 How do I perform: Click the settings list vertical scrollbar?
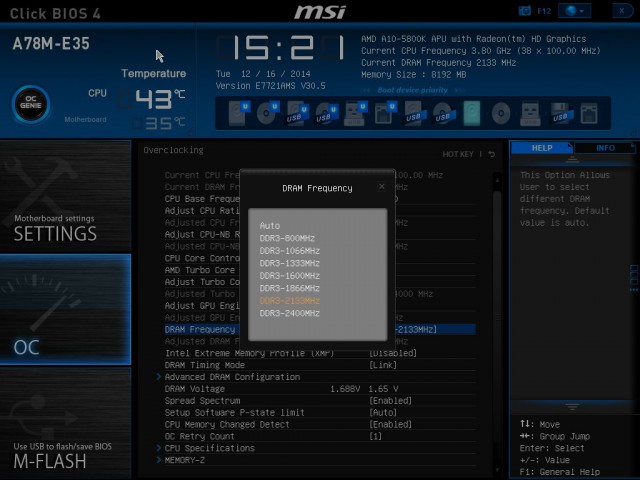[497, 322]
